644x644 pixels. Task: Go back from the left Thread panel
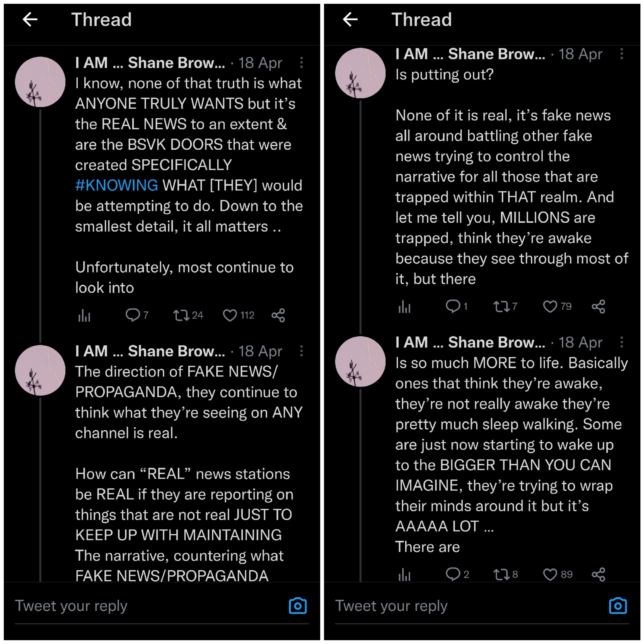(x=30, y=19)
